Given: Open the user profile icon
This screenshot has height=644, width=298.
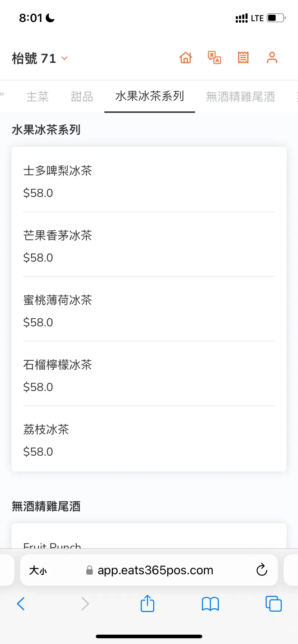Looking at the screenshot, I should pyautogui.click(x=272, y=57).
